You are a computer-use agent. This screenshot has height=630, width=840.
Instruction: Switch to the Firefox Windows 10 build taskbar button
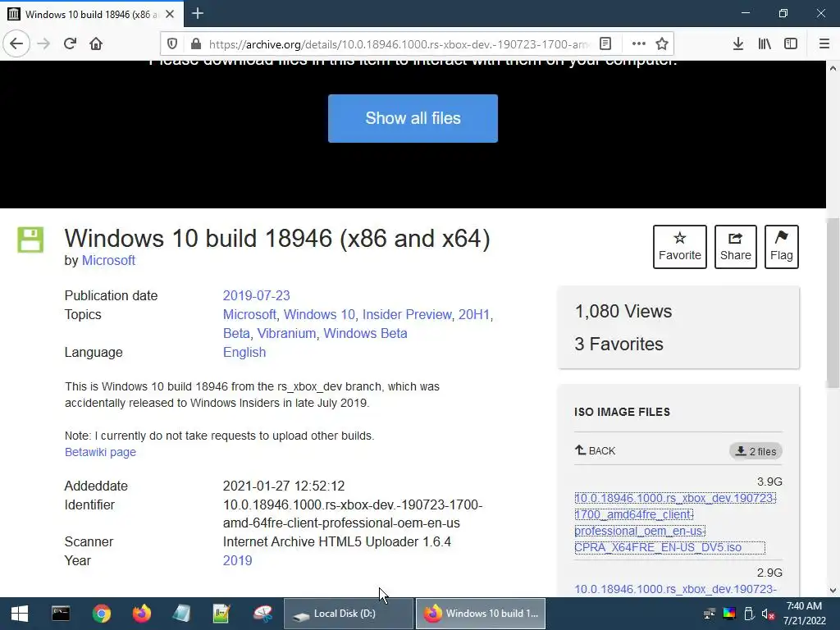pos(481,614)
